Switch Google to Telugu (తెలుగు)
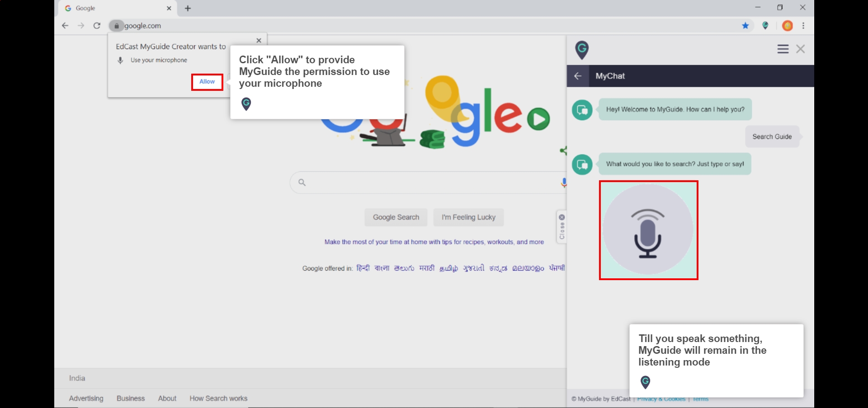This screenshot has width=868, height=408. 404,268
